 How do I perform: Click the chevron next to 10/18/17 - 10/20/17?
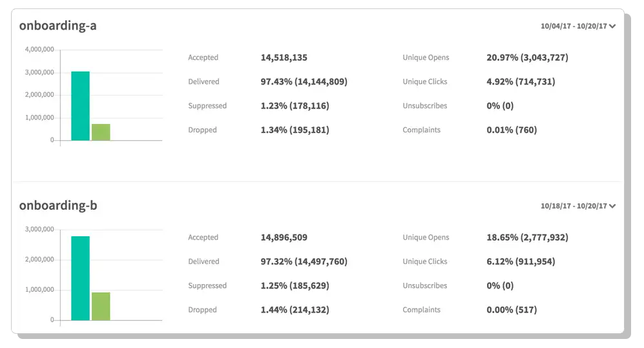(x=612, y=206)
